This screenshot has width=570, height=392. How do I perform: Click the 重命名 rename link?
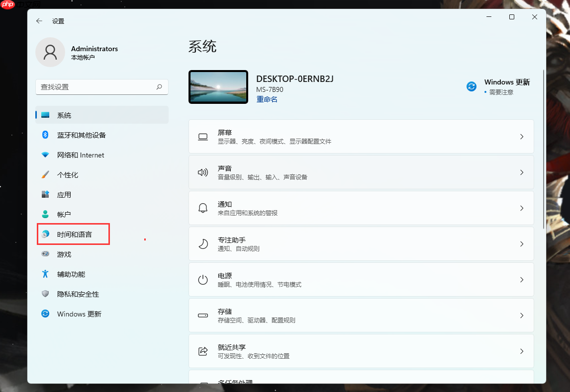[x=267, y=99]
